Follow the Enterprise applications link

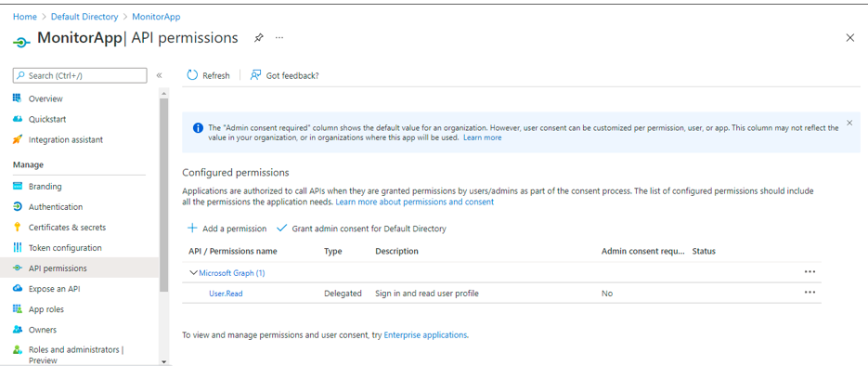(425, 334)
